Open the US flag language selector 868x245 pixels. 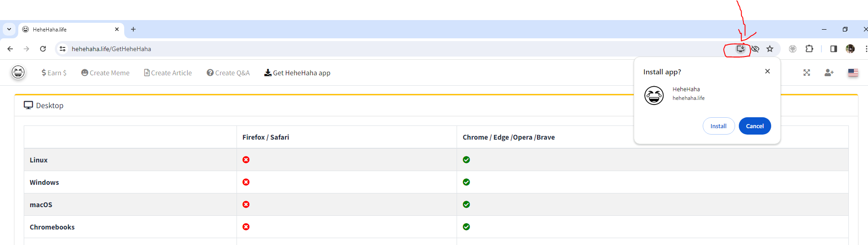(853, 73)
